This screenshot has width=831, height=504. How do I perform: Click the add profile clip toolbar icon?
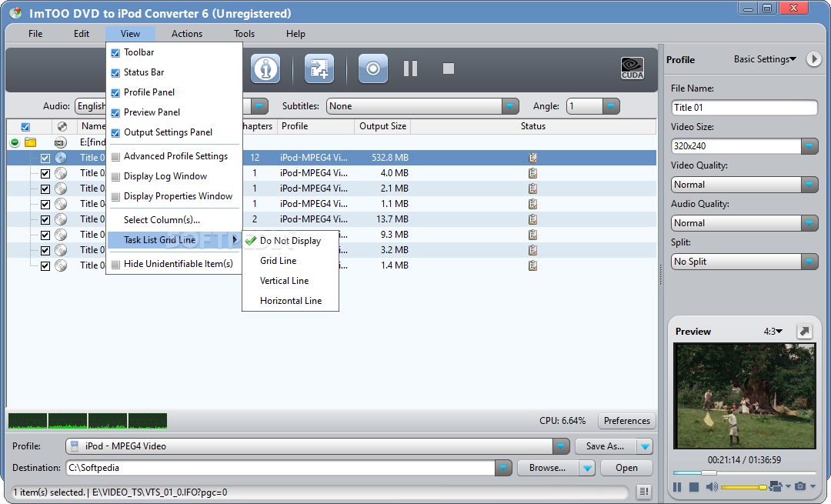pos(319,68)
